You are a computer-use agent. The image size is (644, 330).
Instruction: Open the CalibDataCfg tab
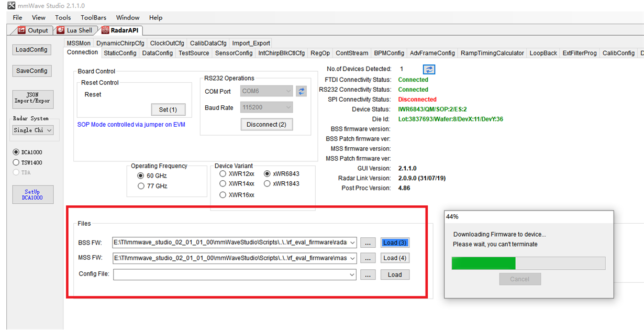point(208,43)
